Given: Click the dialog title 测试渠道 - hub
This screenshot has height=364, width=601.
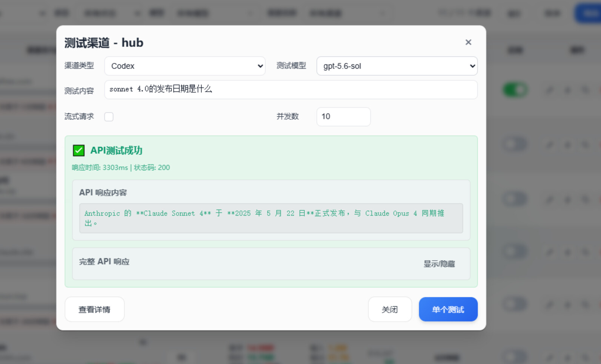Looking at the screenshot, I should click(104, 43).
